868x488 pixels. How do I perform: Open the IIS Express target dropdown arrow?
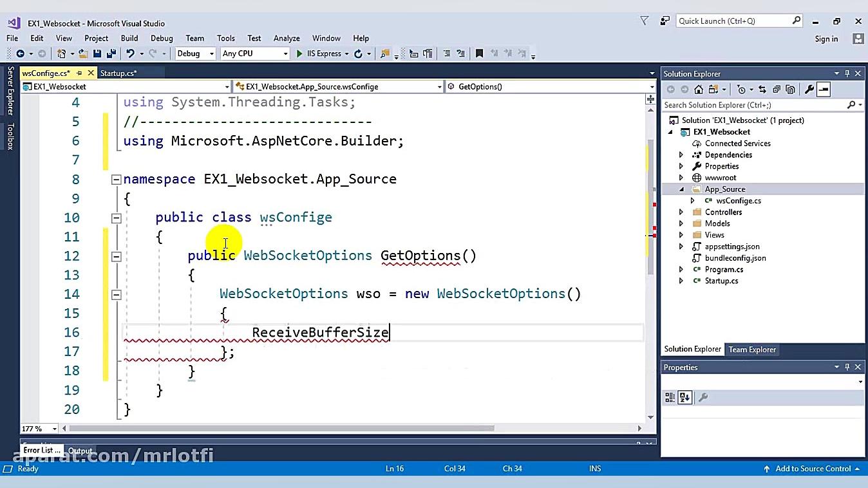click(x=346, y=54)
